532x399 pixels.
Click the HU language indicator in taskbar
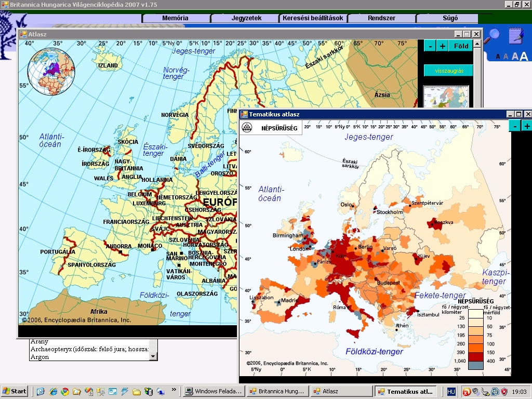coord(451,392)
